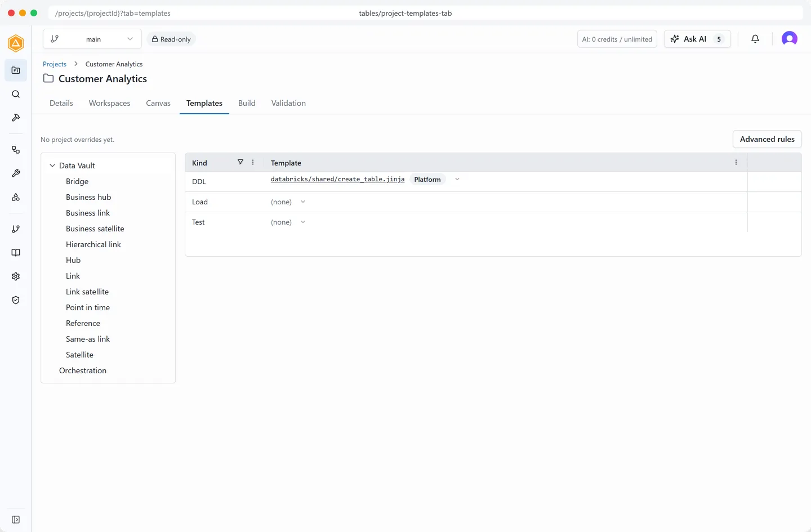Select Reference in the tree

83,323
